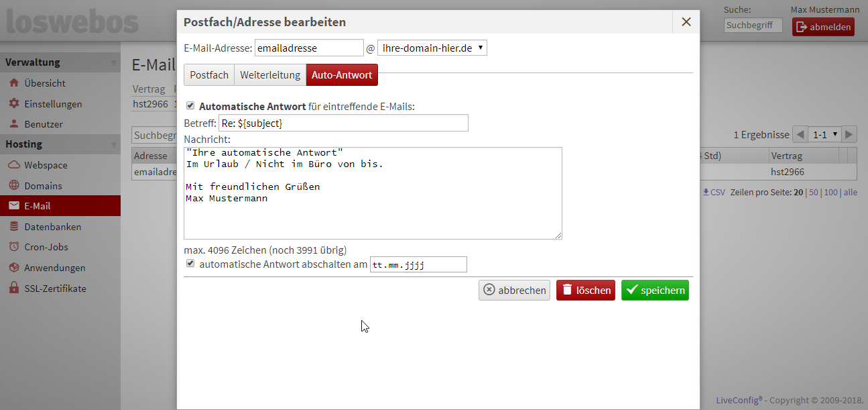
Task: Click the red löschen button
Action: pyautogui.click(x=585, y=291)
